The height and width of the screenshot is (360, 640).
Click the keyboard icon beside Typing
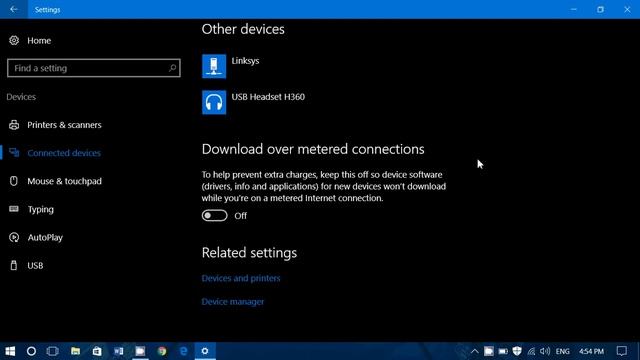coord(14,209)
